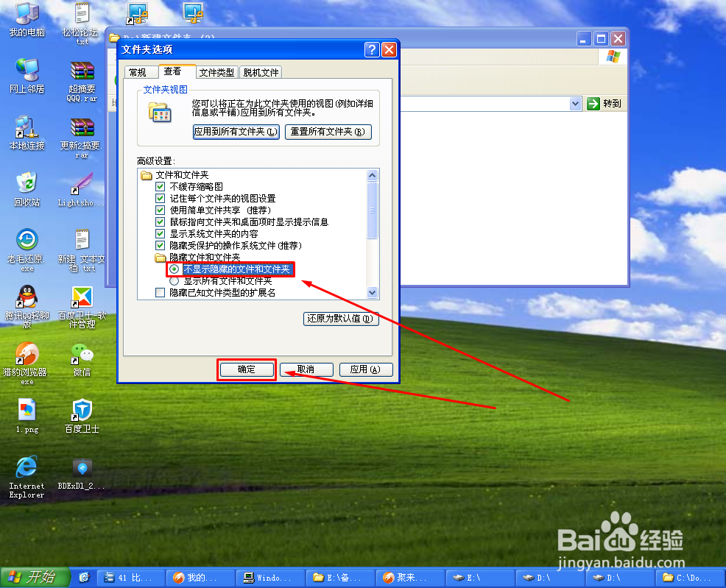Open the address bar dropdown in explorer window

[x=575, y=104]
